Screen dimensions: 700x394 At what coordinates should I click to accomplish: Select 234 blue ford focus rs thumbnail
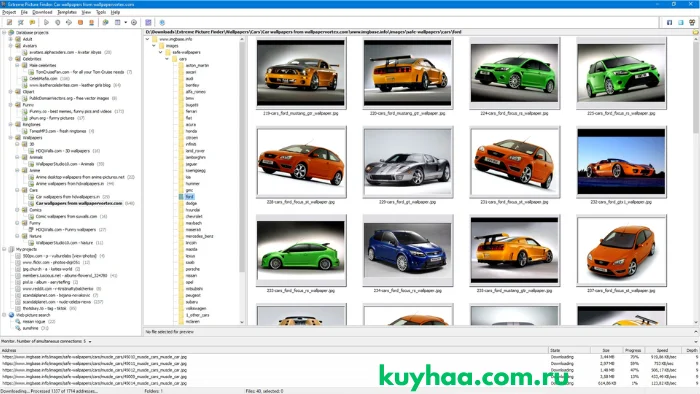(408, 250)
